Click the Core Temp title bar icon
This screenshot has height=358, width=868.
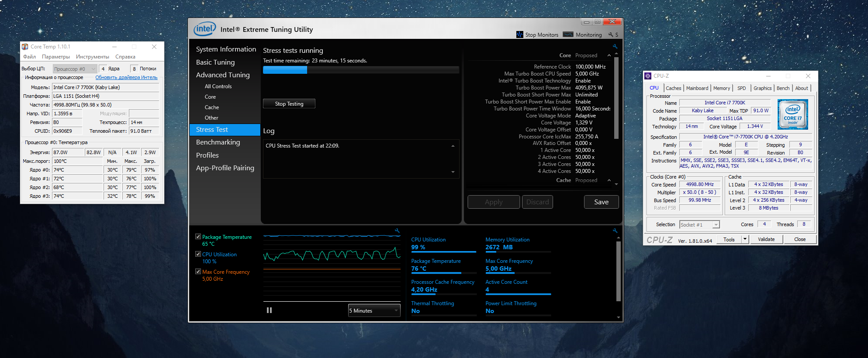click(25, 47)
